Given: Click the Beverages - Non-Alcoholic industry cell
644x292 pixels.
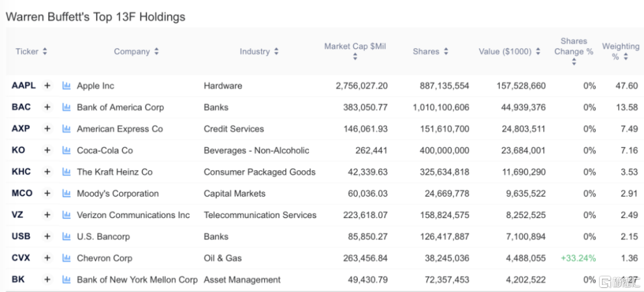Looking at the screenshot, I should (256, 150).
